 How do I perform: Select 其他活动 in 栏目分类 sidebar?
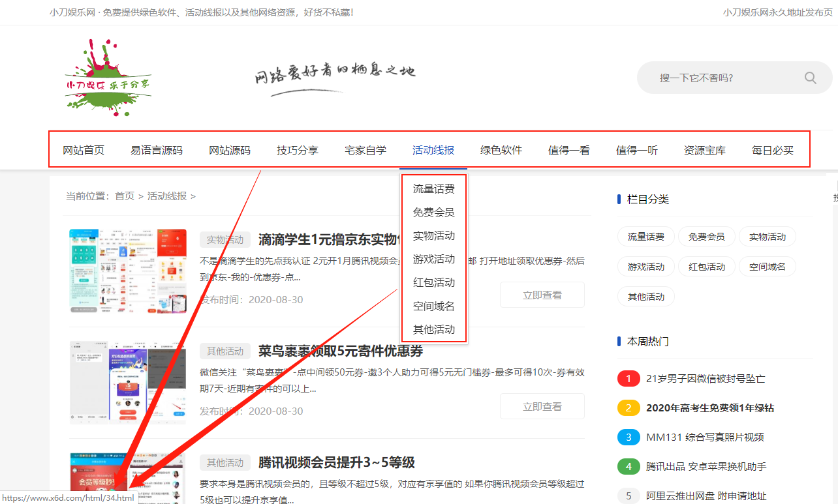coord(646,297)
